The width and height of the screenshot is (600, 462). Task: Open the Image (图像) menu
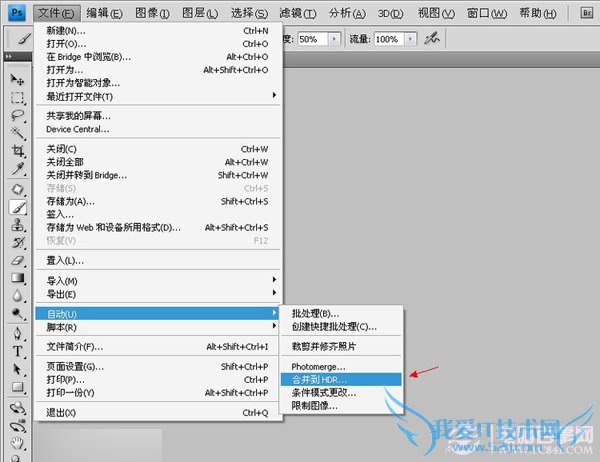click(152, 13)
